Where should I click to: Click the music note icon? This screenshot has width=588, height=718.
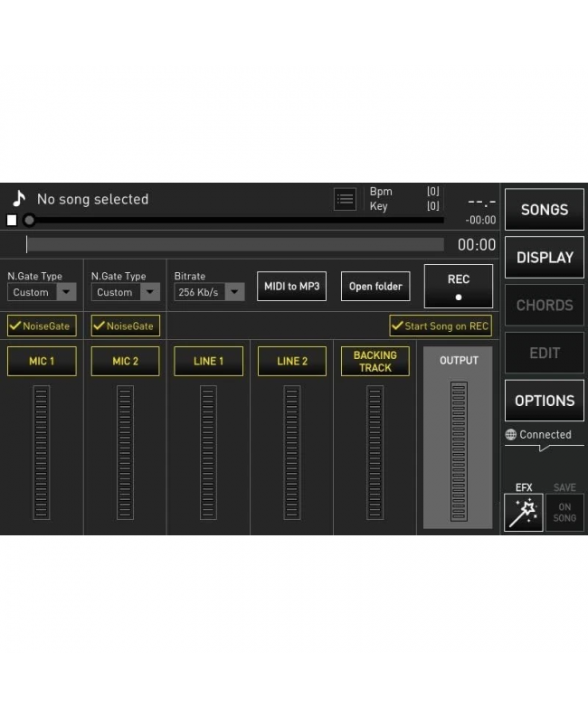(19, 199)
